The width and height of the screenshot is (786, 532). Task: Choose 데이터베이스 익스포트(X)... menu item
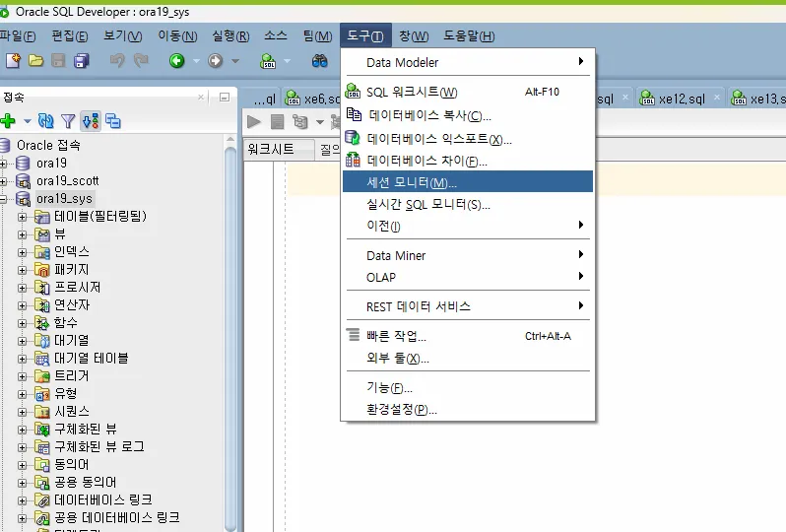pos(468,138)
